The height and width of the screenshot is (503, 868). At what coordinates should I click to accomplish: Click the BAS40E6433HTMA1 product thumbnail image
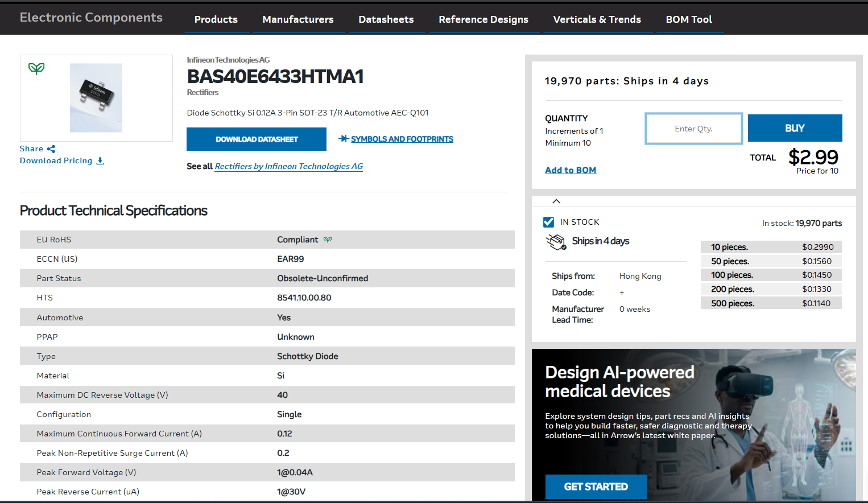click(x=96, y=98)
